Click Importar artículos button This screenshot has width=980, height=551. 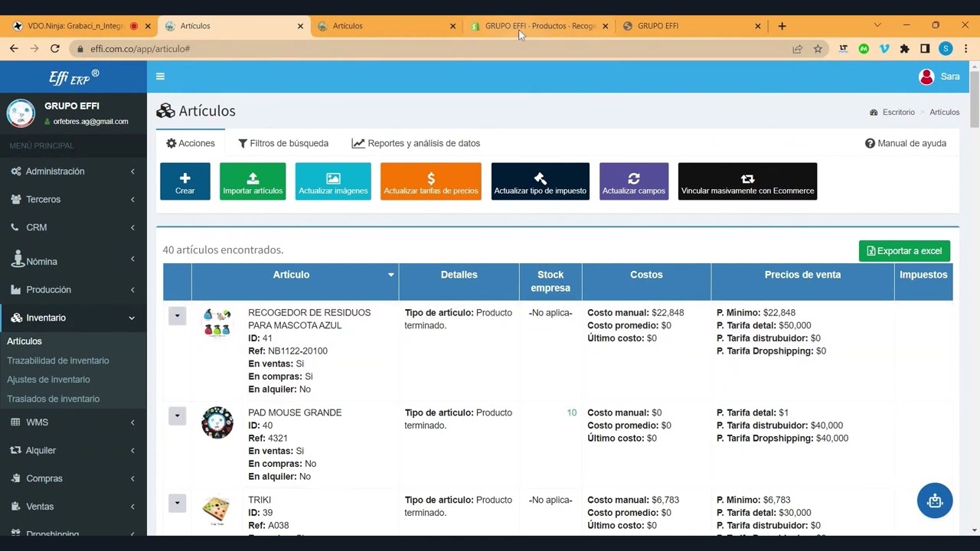(x=253, y=181)
